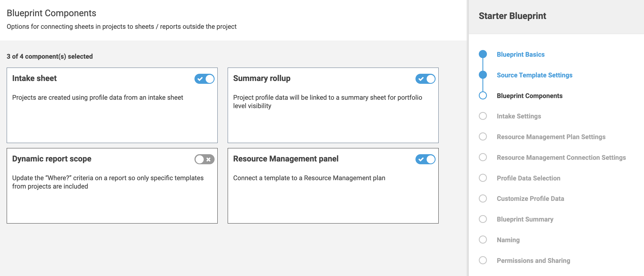This screenshot has height=276, width=644.
Task: Select Resource Management Plan Settings step
Action: point(551,137)
